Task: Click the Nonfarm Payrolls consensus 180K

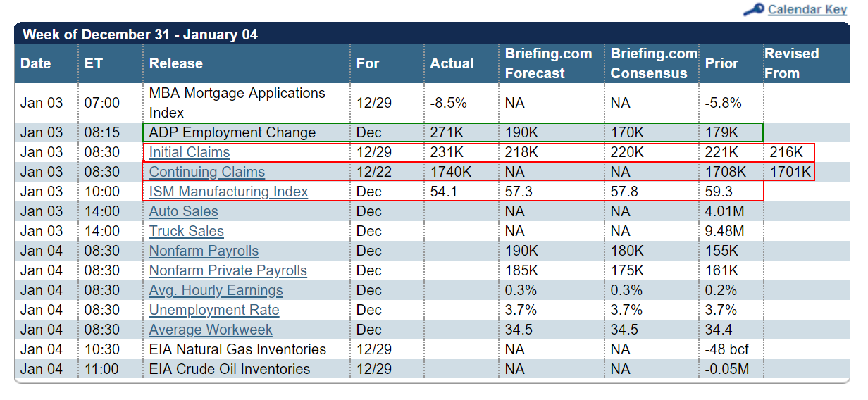Action: tap(627, 251)
